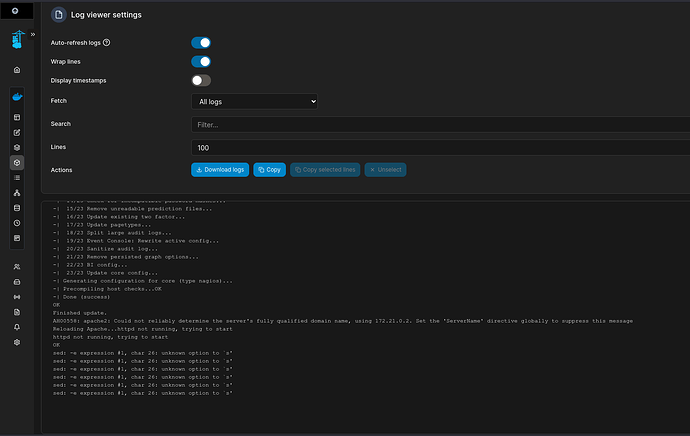Open the Users icon in sidebar

click(16, 267)
